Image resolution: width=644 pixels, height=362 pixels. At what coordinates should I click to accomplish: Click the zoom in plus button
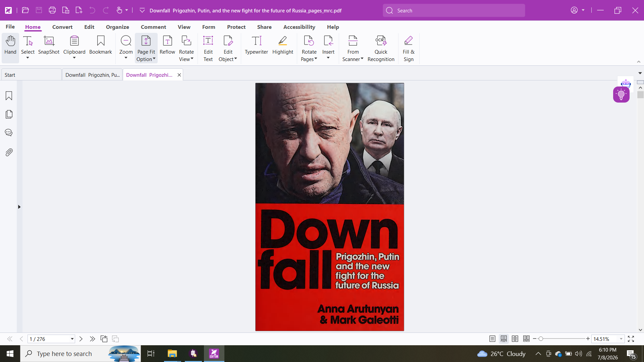click(x=588, y=339)
